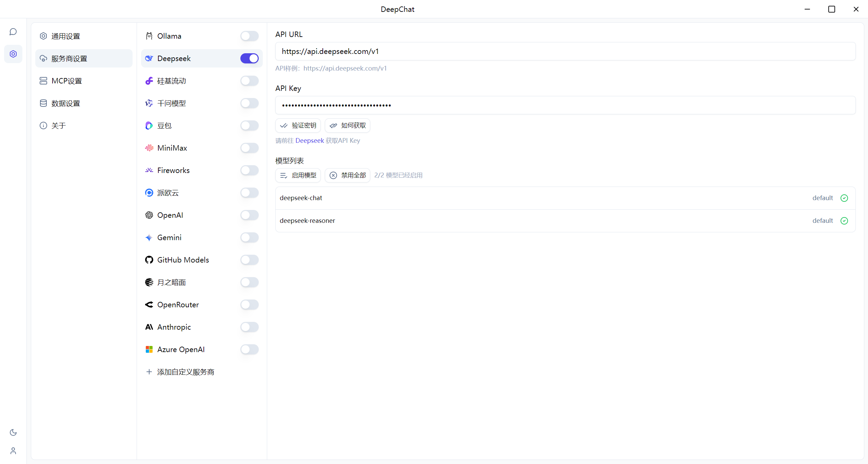Disable the Deepseek provider toggle

249,58
